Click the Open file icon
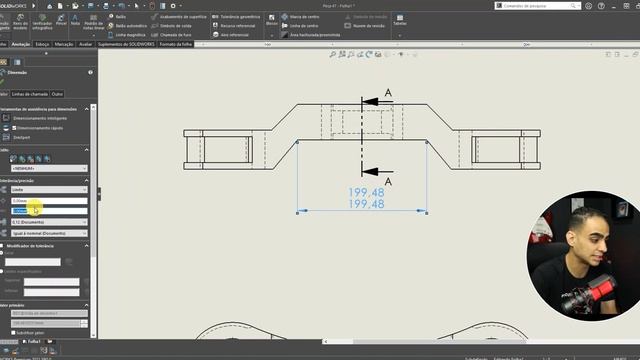 pyautogui.click(x=75, y=6)
